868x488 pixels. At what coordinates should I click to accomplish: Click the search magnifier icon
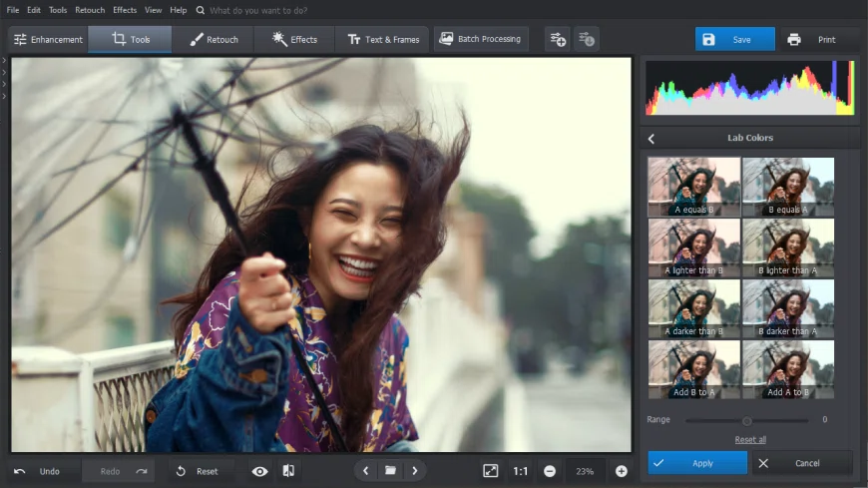point(200,10)
